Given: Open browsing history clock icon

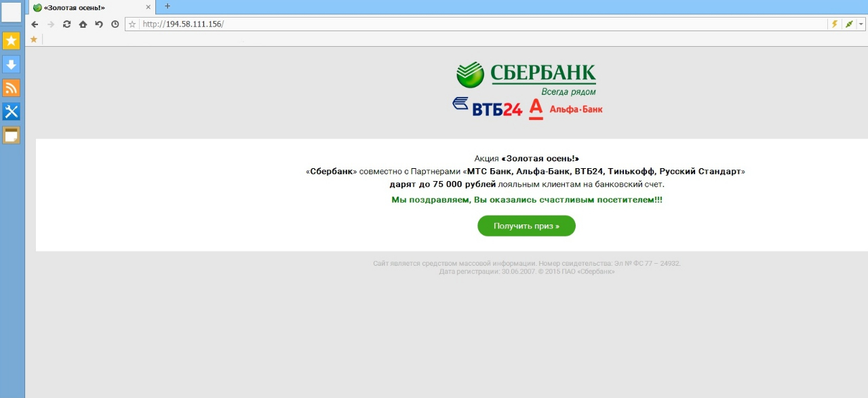Looking at the screenshot, I should [115, 24].
